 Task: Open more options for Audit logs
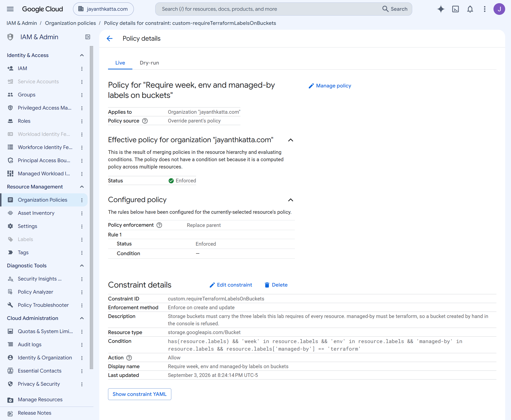[x=82, y=345]
